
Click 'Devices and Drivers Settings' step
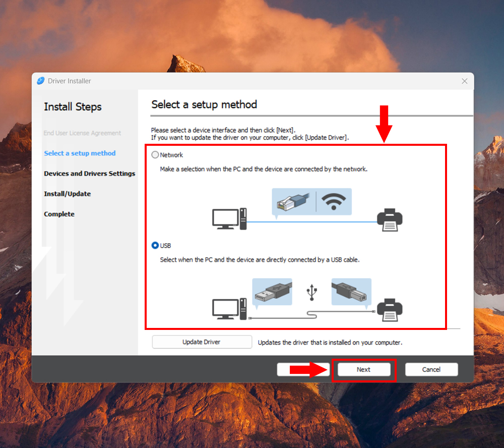point(90,174)
